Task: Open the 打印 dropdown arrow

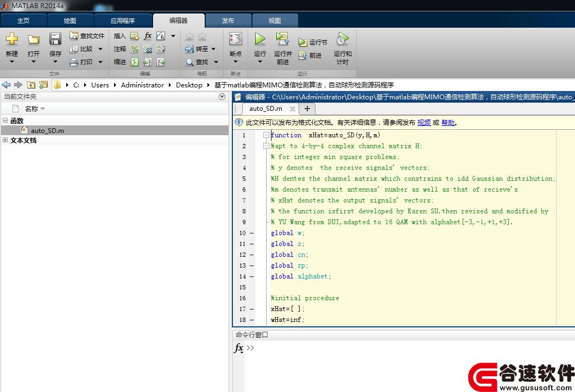Action: pyautogui.click(x=100, y=62)
